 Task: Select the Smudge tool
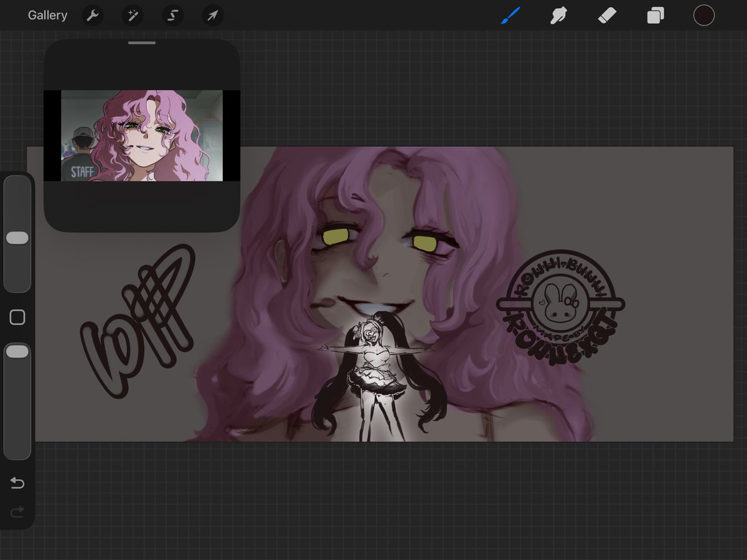(x=558, y=15)
